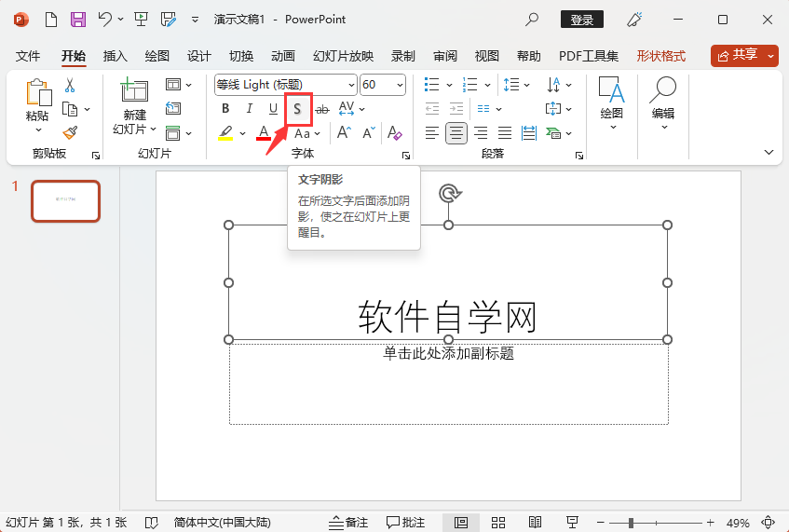
Task: Click Increase Font Size icon
Action: 344,133
